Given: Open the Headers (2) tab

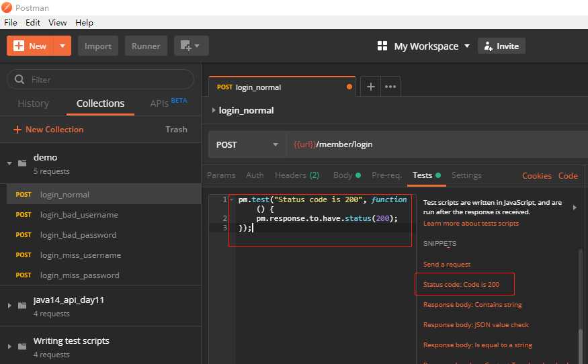Looking at the screenshot, I should click(x=297, y=175).
